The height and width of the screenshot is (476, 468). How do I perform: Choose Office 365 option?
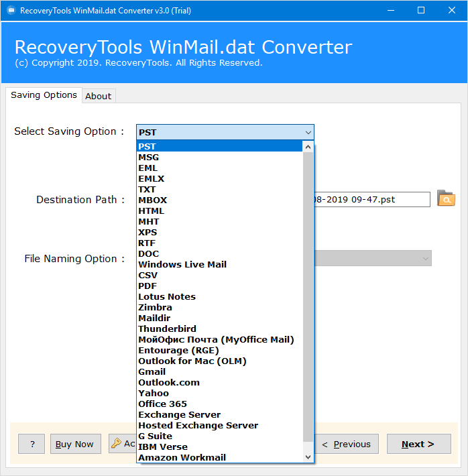(219, 404)
